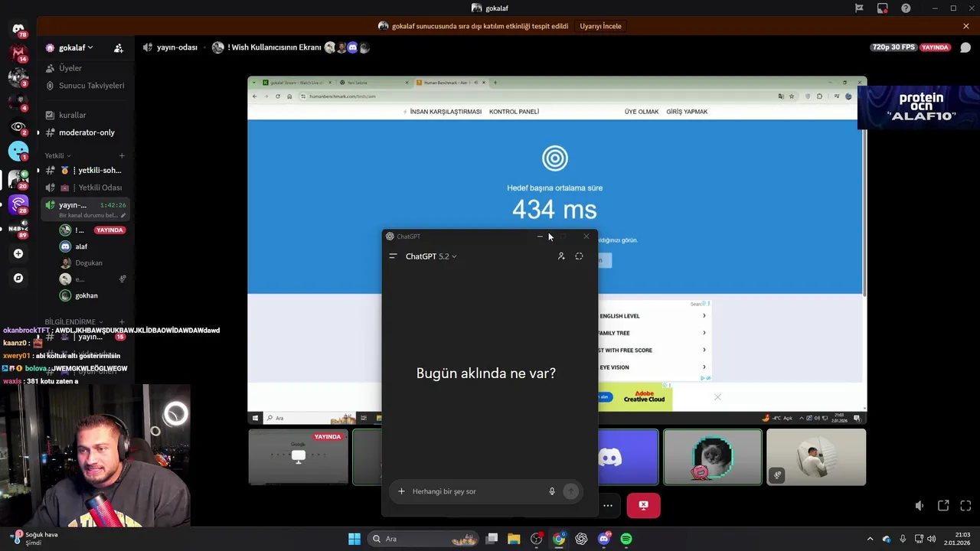Viewport: 980px width, 551px height.
Task: Expand FAMILY TREE item chevron
Action: [704, 333]
